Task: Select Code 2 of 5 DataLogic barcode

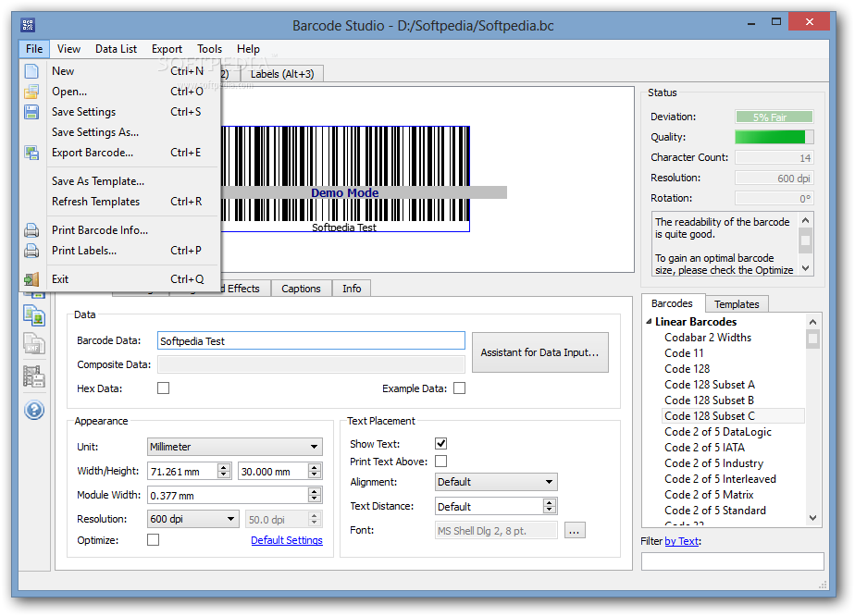Action: coord(718,432)
